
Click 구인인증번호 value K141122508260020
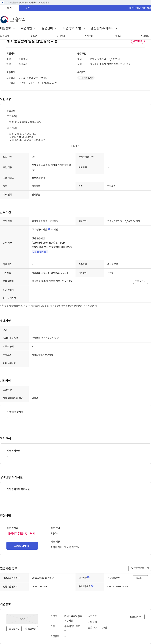(118, 586)
